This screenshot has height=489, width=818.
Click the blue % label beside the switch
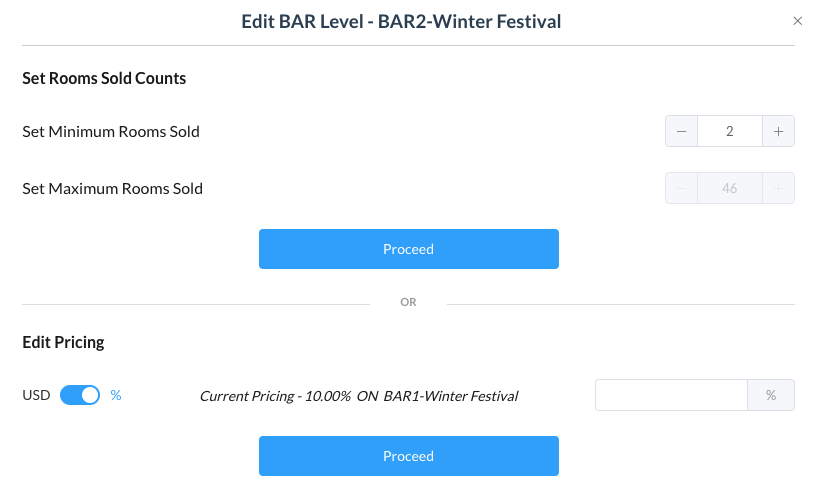(x=116, y=395)
